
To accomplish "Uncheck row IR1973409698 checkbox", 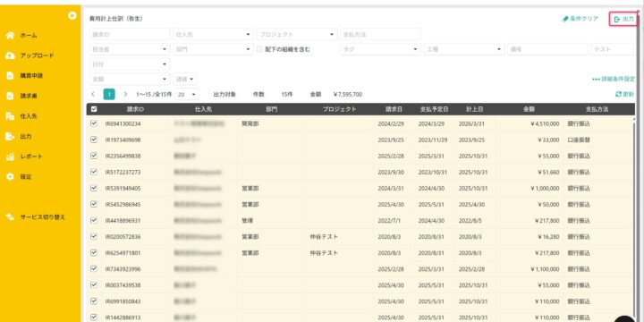I will tap(94, 140).
